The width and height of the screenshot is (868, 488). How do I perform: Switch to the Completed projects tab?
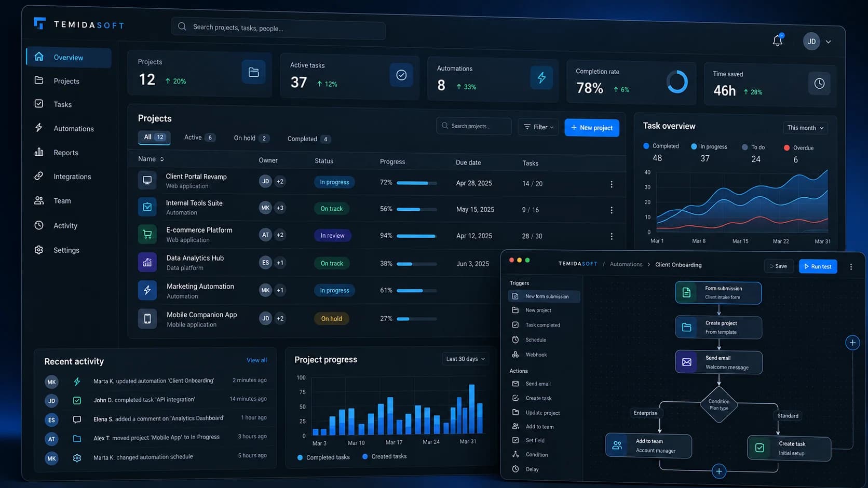(x=309, y=139)
